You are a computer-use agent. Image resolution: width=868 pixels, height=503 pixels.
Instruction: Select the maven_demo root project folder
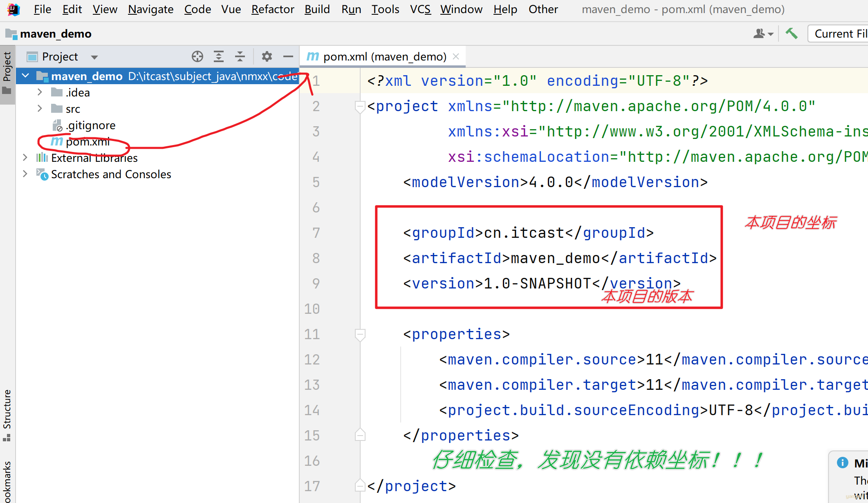tap(157, 76)
